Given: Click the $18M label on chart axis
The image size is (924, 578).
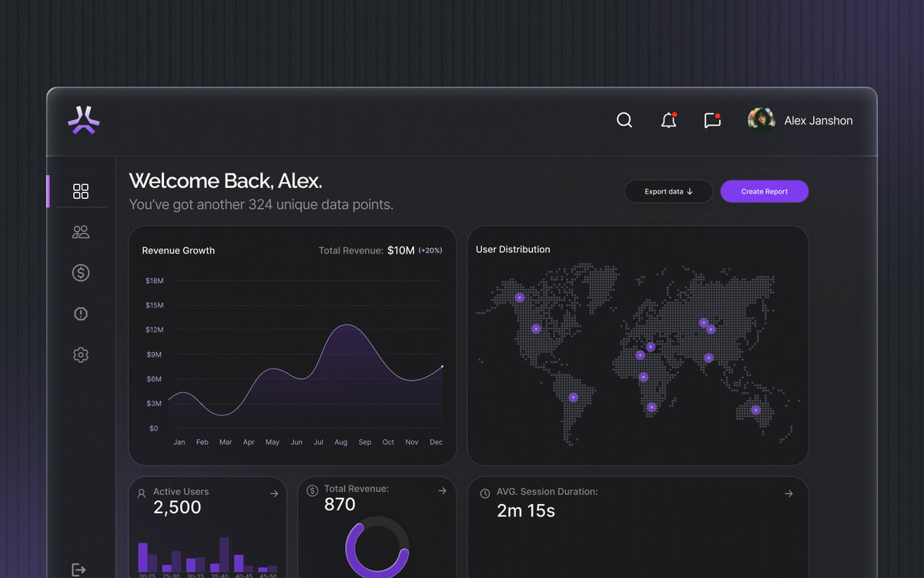Looking at the screenshot, I should pos(155,281).
